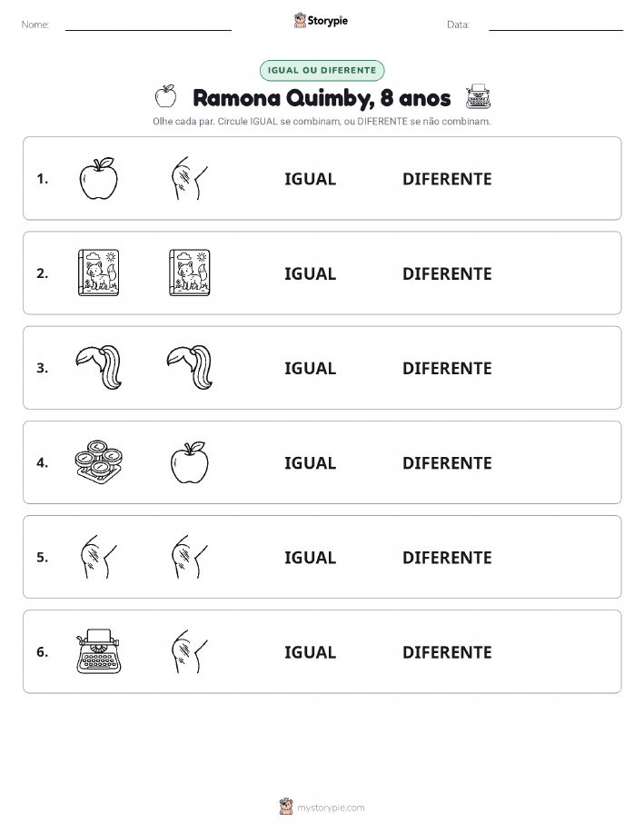644x833 pixels.
Task: Choose IGUAL for row 2
Action: pos(311,273)
